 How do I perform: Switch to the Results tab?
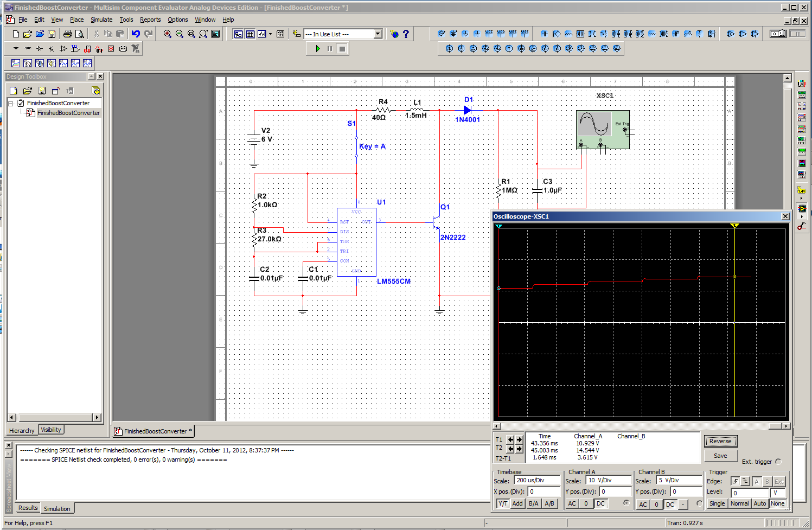tap(28, 508)
